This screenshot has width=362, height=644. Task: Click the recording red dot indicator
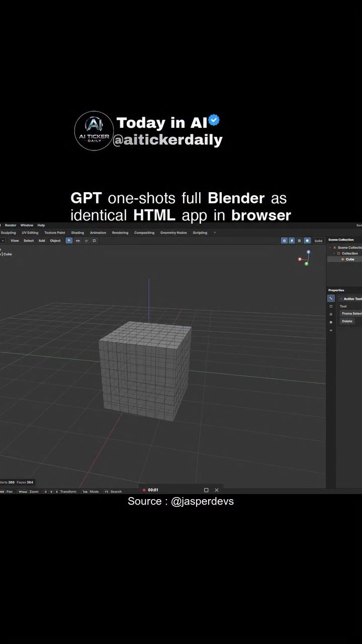144,490
